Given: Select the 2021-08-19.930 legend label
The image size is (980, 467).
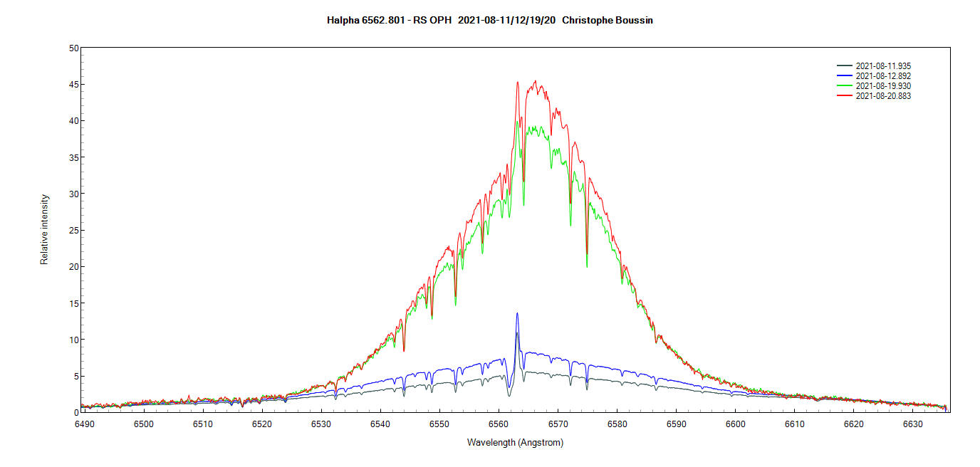Looking at the screenshot, I should (x=883, y=86).
